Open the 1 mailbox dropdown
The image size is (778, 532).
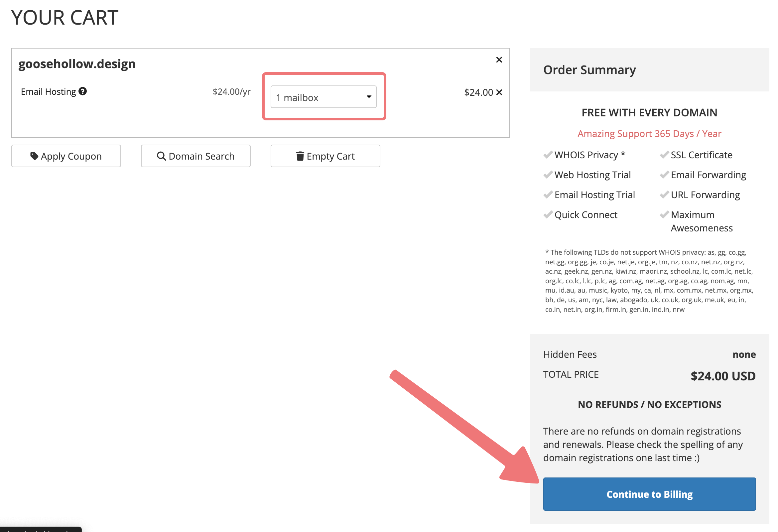click(x=323, y=97)
